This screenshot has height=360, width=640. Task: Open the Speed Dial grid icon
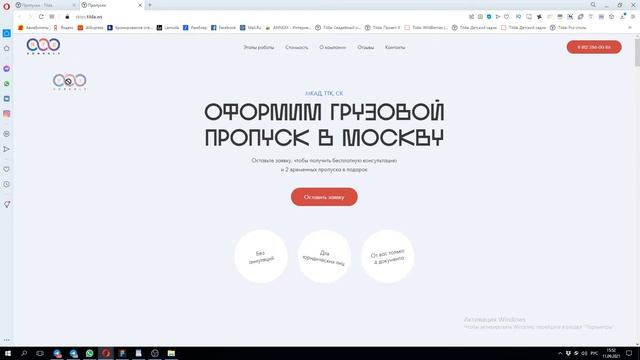pos(52,17)
